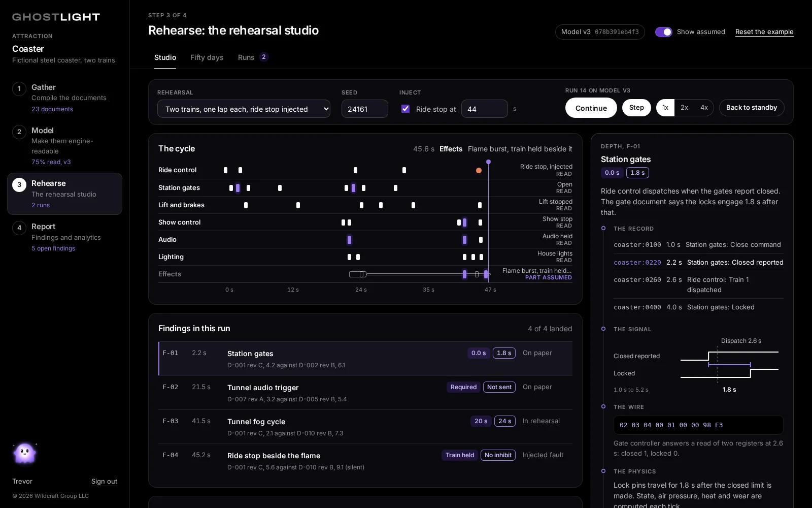The width and height of the screenshot is (812, 508).
Task: Switch to the Fifty days tab
Action: click(x=207, y=57)
